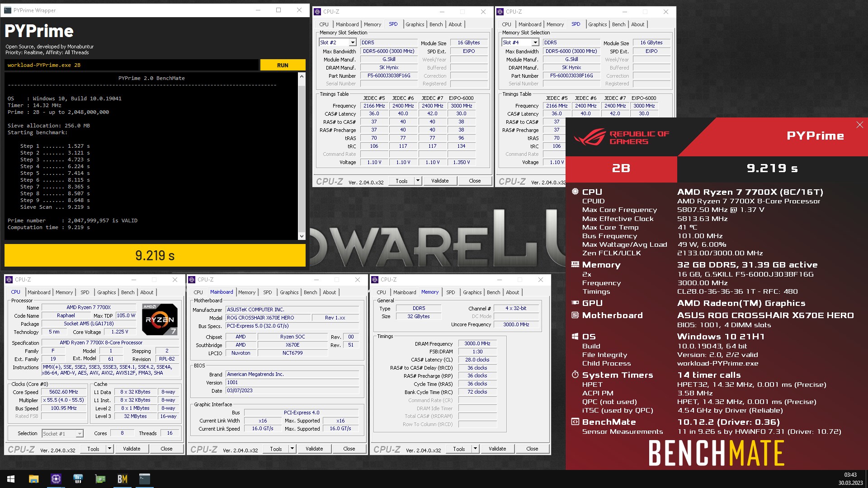Maximize the PYPrime Wrapper window
Screen dimensions: 868x488
(x=278, y=10)
